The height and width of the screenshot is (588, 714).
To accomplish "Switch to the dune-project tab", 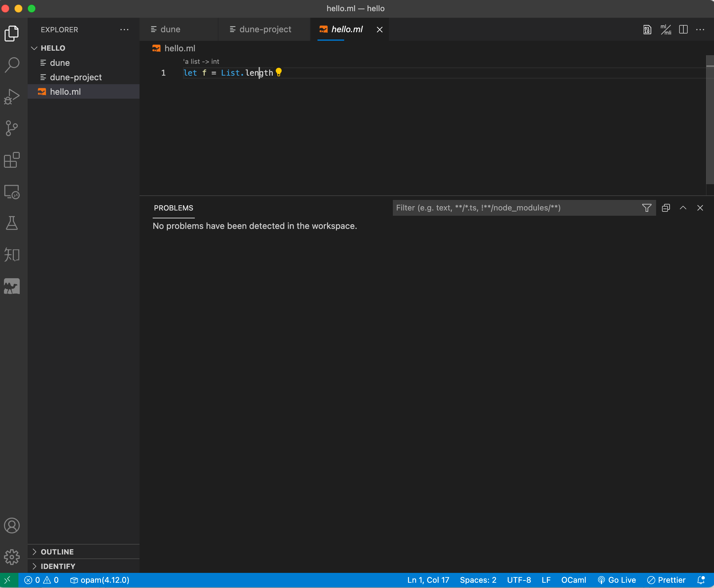I will 265,30.
